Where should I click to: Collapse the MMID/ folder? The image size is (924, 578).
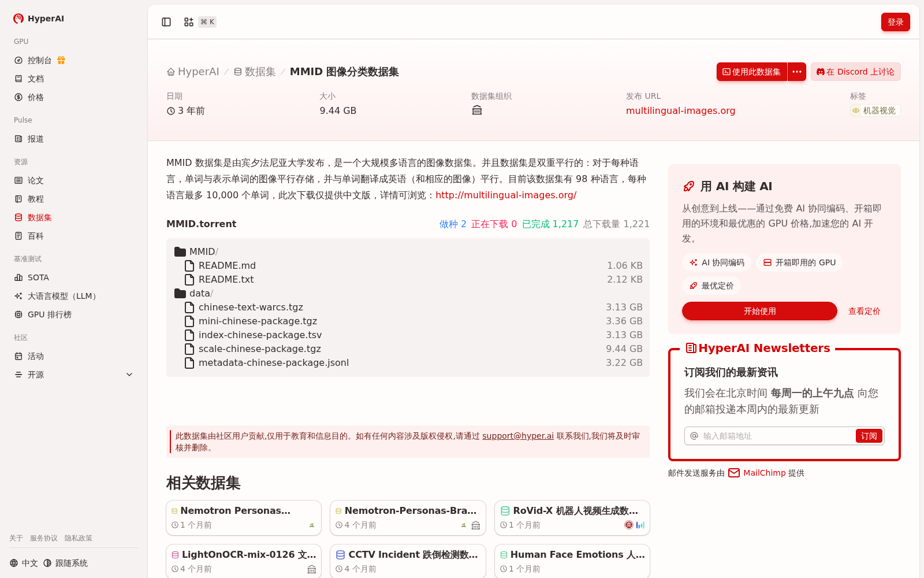pos(196,252)
